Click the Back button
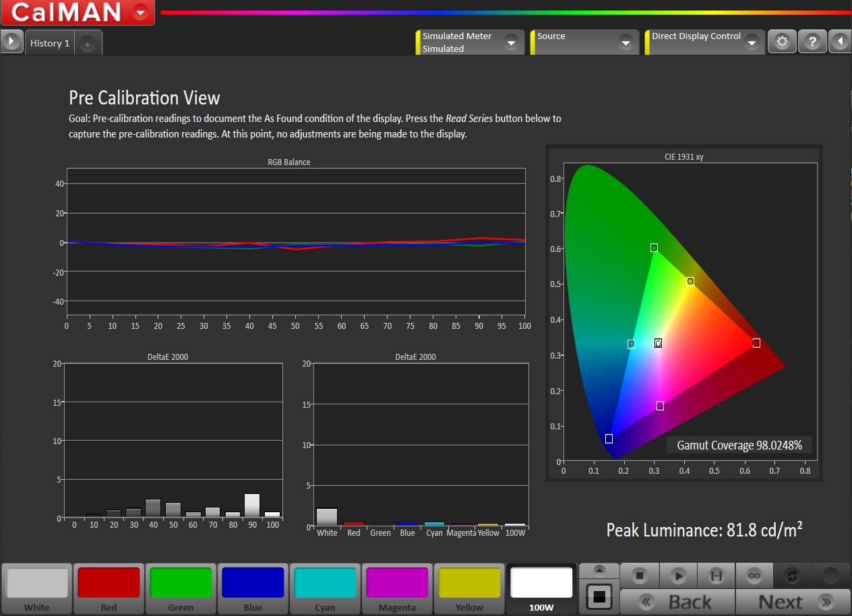The height and width of the screenshot is (616, 852). coord(676,602)
